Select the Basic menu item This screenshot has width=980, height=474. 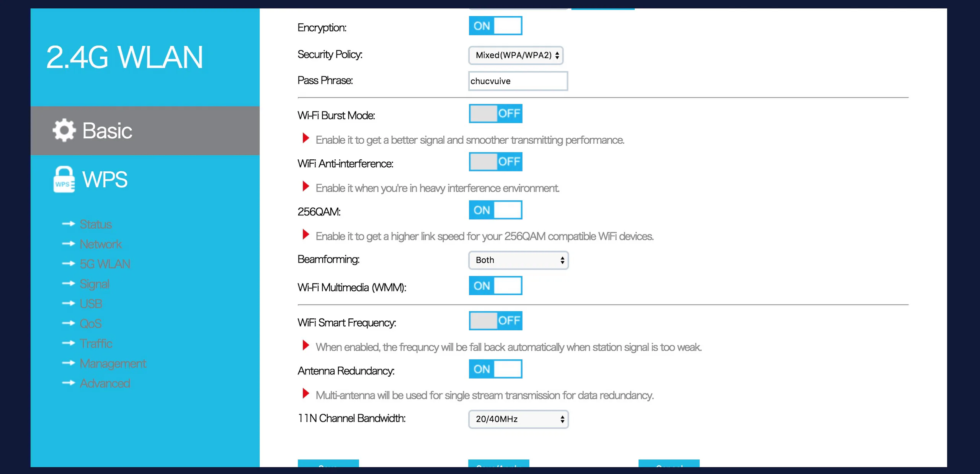[x=145, y=131]
